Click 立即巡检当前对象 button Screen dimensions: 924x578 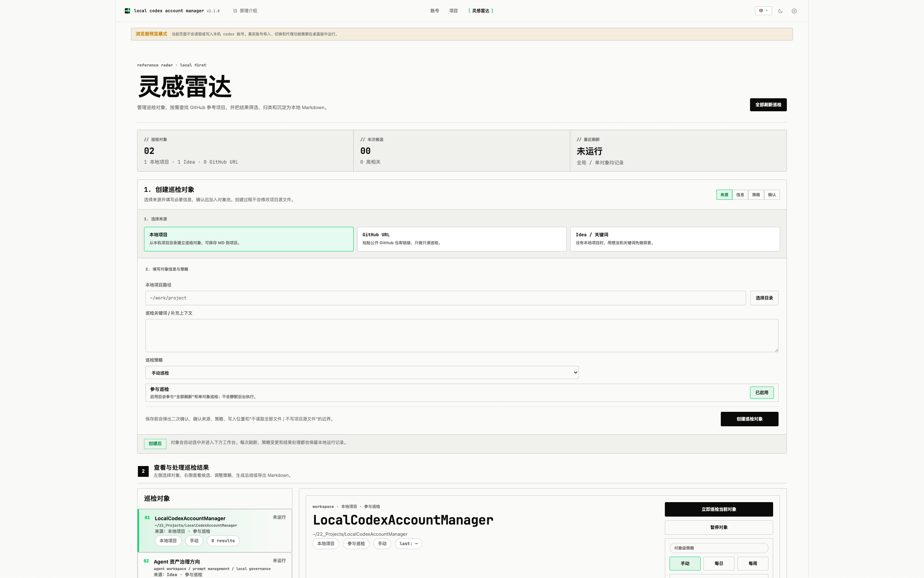pos(719,509)
